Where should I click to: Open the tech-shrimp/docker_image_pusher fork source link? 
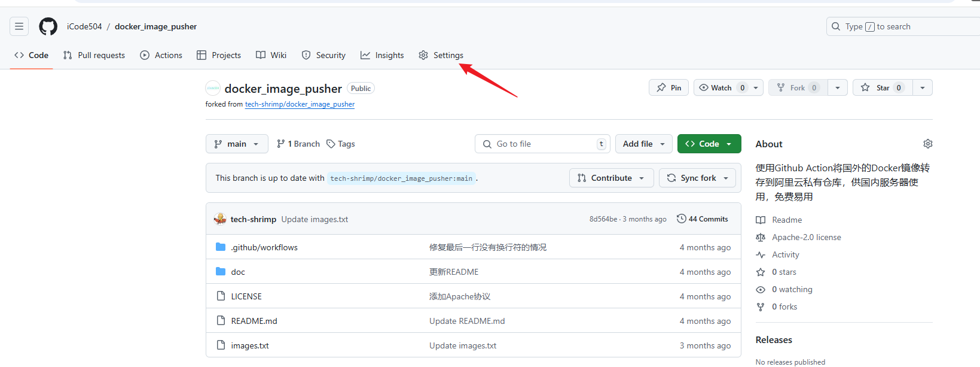(x=300, y=104)
